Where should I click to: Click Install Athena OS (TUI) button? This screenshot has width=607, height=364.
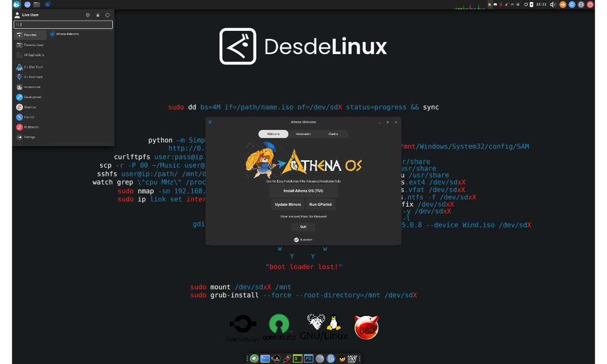(303, 191)
